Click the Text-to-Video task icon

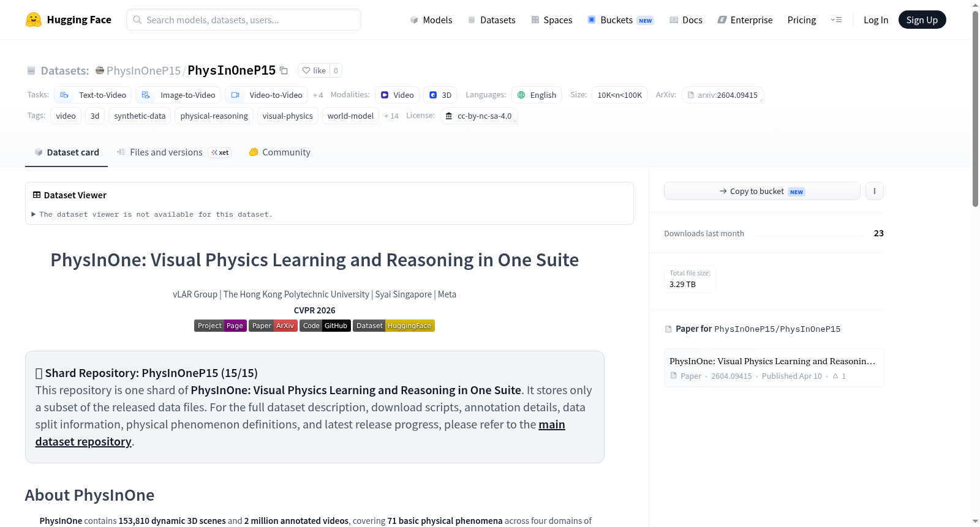64,95
